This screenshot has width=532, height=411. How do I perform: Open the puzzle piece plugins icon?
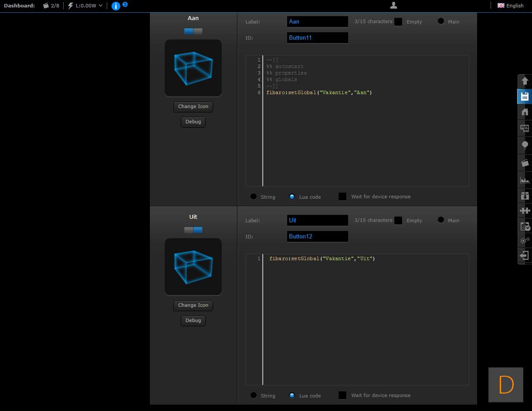pyautogui.click(x=525, y=211)
